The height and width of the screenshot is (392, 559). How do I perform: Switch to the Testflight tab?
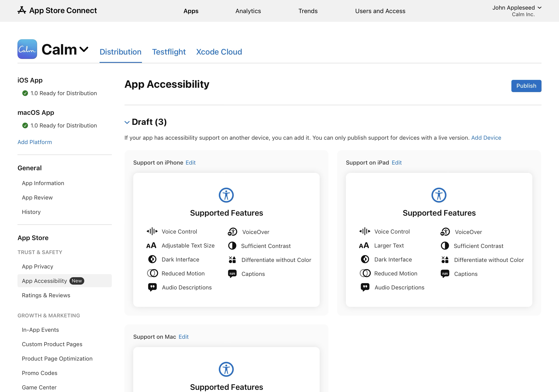169,52
